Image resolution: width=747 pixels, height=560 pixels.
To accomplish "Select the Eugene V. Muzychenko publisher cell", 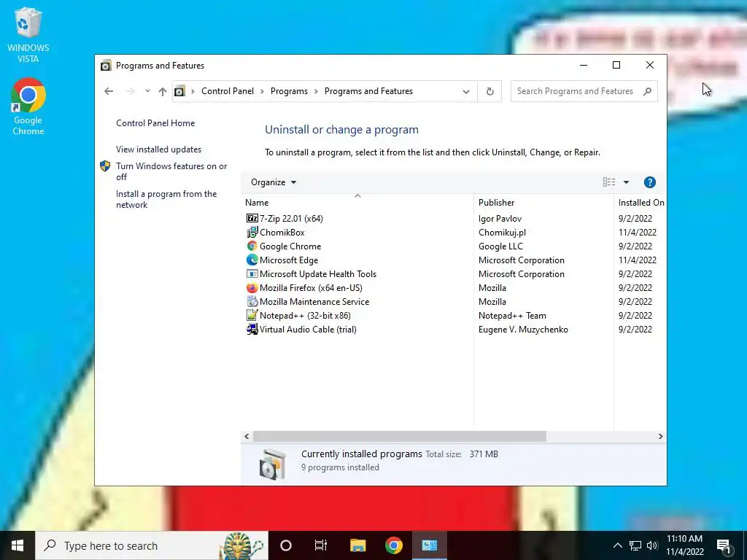I will pyautogui.click(x=523, y=330).
